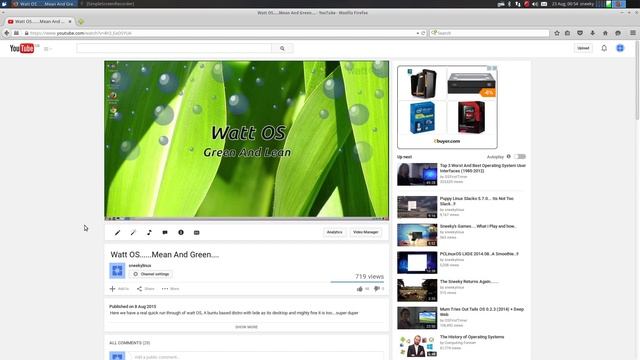Bookmark this page with star icon
Viewport: 640px width, 360px height.
[x=557, y=33]
